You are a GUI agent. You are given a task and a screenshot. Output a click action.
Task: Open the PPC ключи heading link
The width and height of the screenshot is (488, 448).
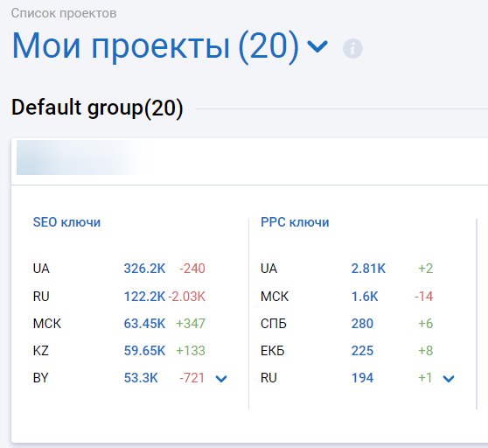pyautogui.click(x=295, y=222)
